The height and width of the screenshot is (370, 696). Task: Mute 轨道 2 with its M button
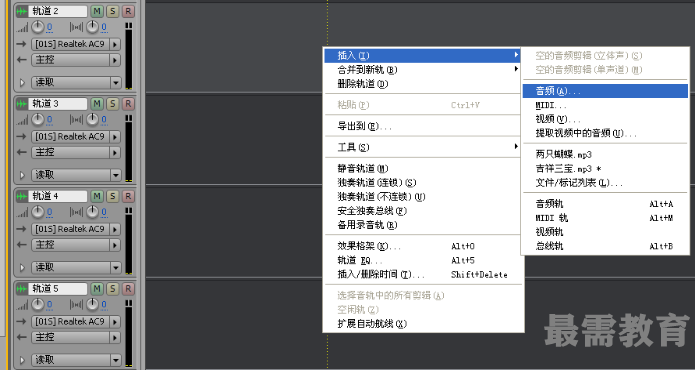click(97, 11)
